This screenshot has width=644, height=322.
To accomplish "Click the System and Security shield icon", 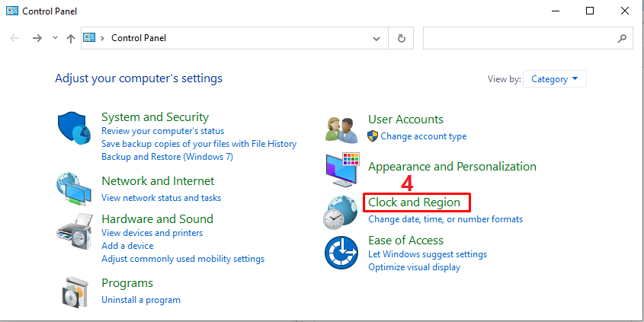I will (74, 127).
